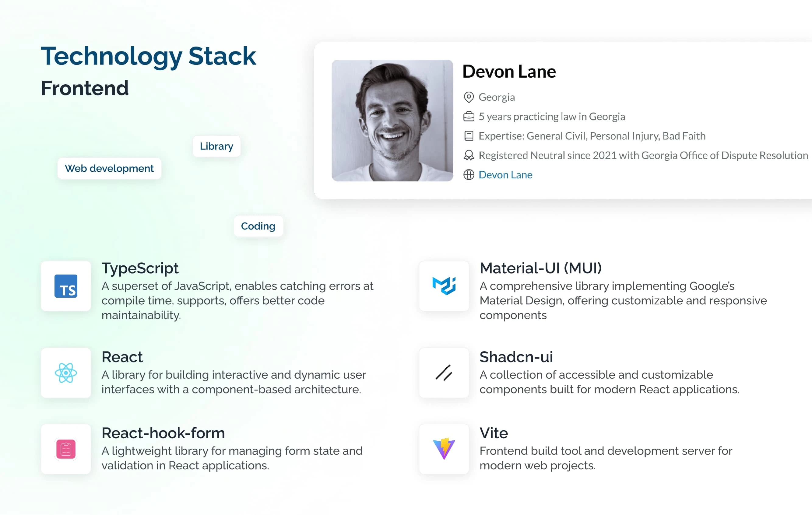812x515 pixels.
Task: Click the Coding tag chip
Action: tap(258, 226)
